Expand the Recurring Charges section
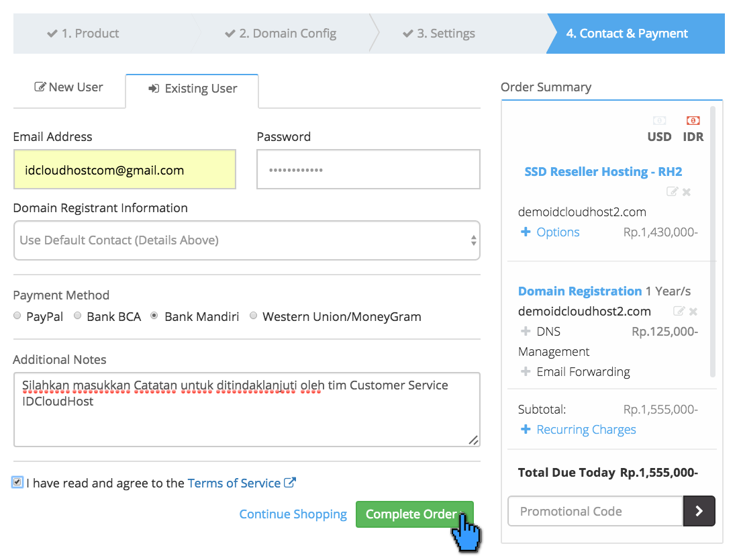The height and width of the screenshot is (560, 741). click(578, 429)
